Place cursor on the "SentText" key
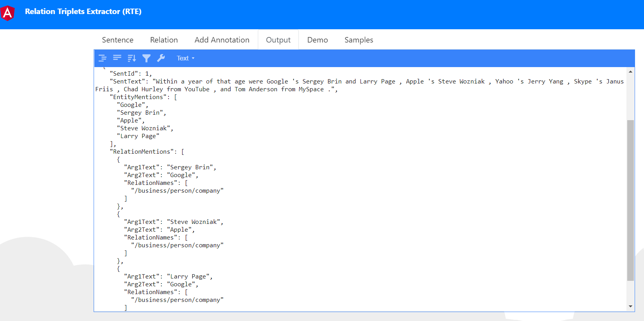Image resolution: width=644 pixels, height=321 pixels. [127, 82]
